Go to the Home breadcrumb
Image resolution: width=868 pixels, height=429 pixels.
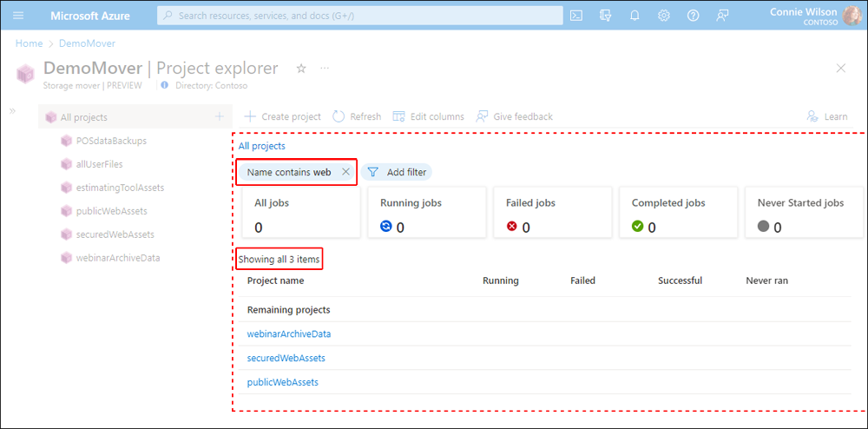(29, 43)
